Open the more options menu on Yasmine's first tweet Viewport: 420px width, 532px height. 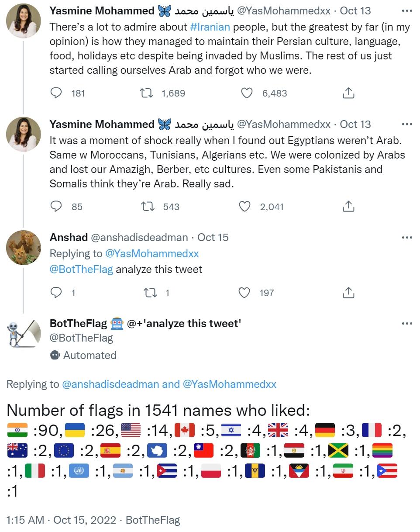tap(406, 10)
